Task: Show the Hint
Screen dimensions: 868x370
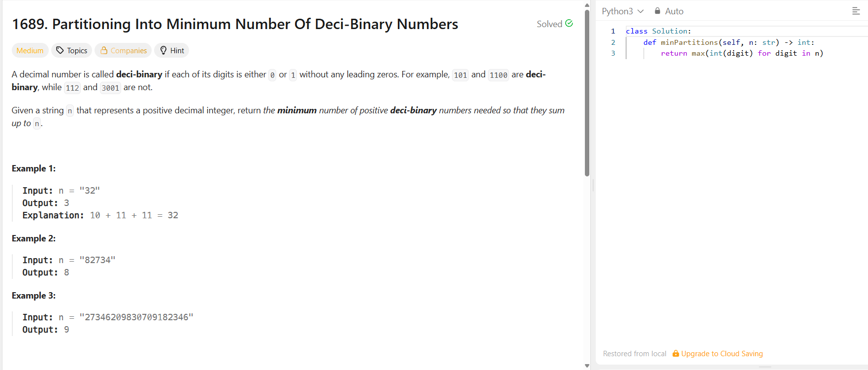Action: [171, 50]
